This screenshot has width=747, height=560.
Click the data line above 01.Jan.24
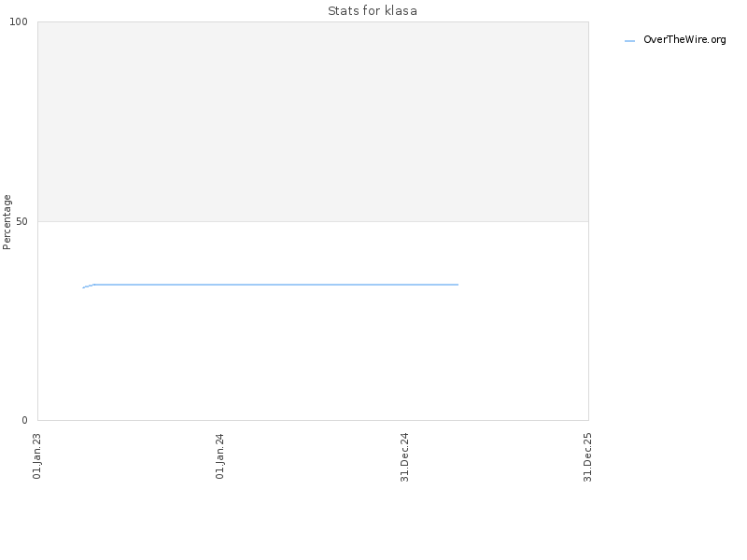point(221,285)
